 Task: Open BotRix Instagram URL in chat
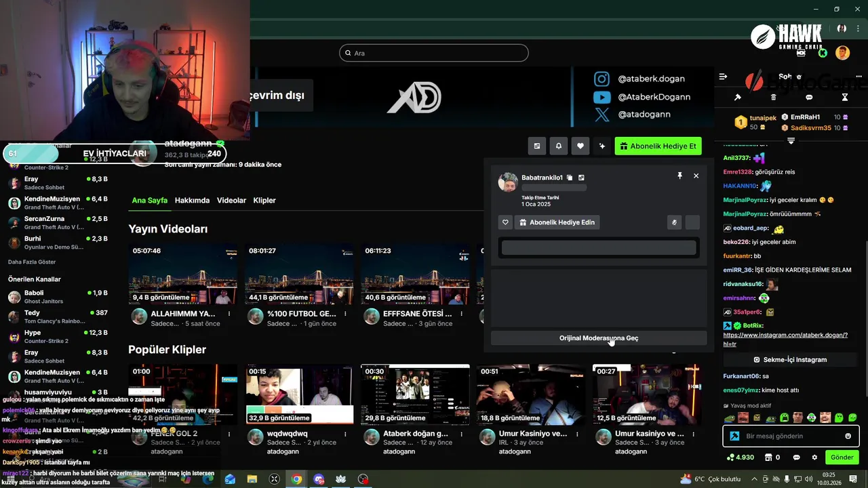click(x=785, y=340)
